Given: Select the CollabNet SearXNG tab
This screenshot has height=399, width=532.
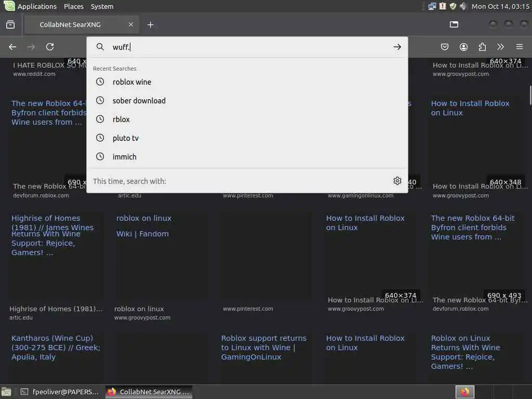Looking at the screenshot, I should pos(82,24).
